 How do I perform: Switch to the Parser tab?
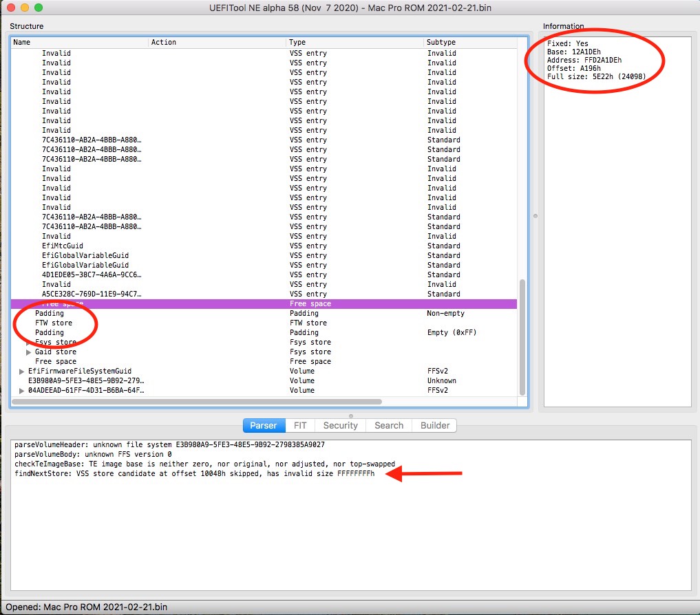(264, 425)
